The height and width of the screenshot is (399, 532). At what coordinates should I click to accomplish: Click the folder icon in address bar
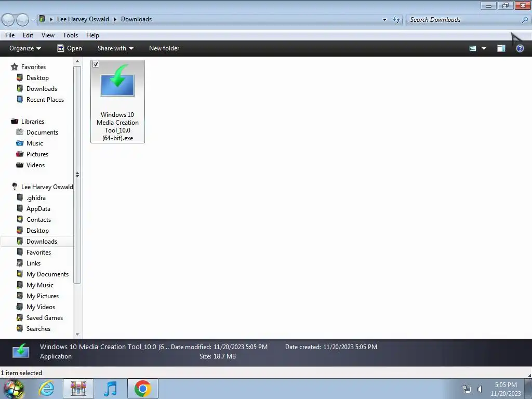pyautogui.click(x=42, y=19)
